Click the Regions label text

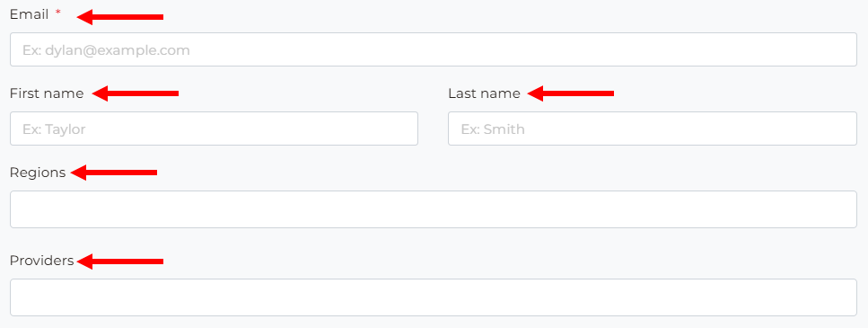pos(38,173)
